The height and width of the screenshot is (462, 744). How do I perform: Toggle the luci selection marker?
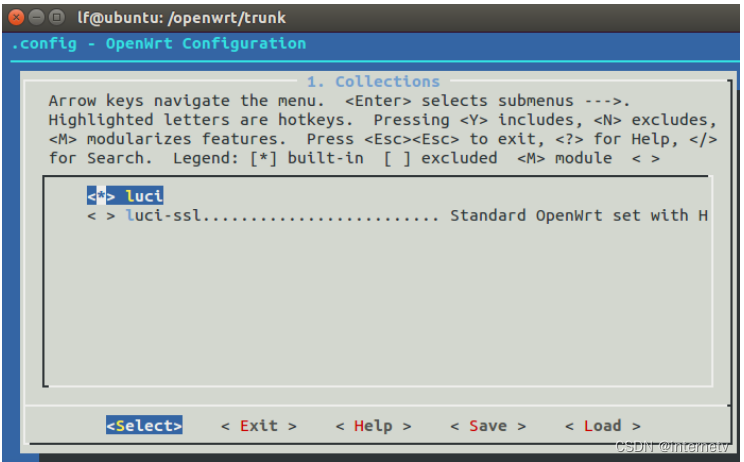[101, 196]
